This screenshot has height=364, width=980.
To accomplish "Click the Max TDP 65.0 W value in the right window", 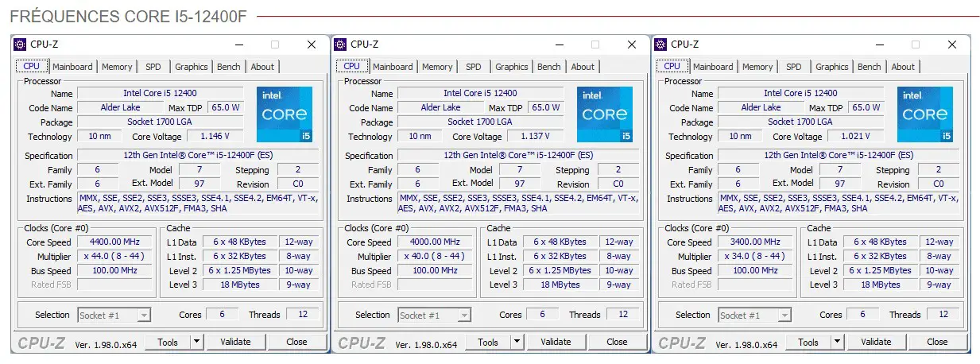I will [x=867, y=107].
